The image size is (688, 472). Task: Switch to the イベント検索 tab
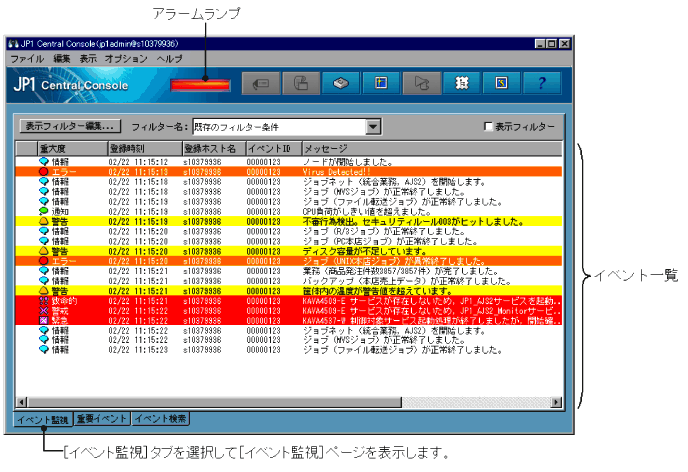click(161, 419)
